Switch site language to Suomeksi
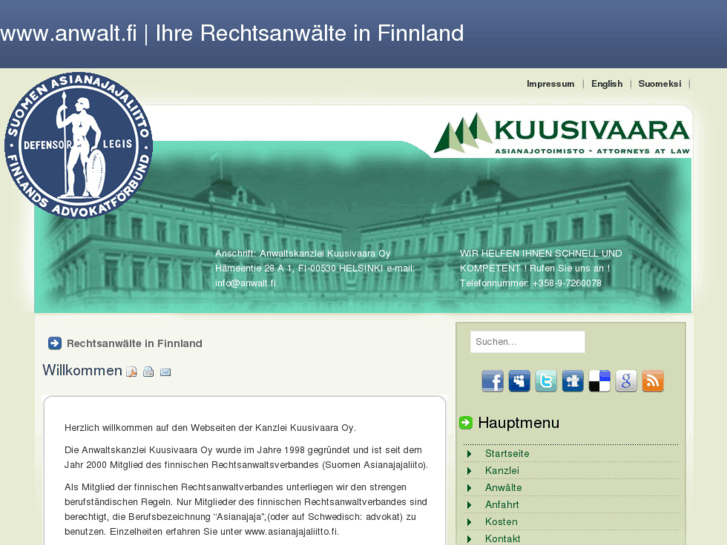The width and height of the screenshot is (727, 545). click(660, 84)
